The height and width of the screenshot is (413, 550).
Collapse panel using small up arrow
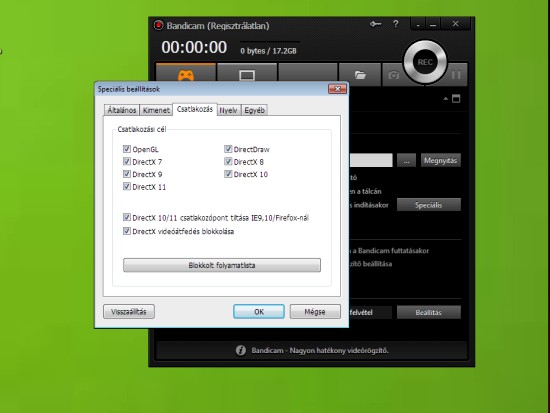pyautogui.click(x=445, y=99)
